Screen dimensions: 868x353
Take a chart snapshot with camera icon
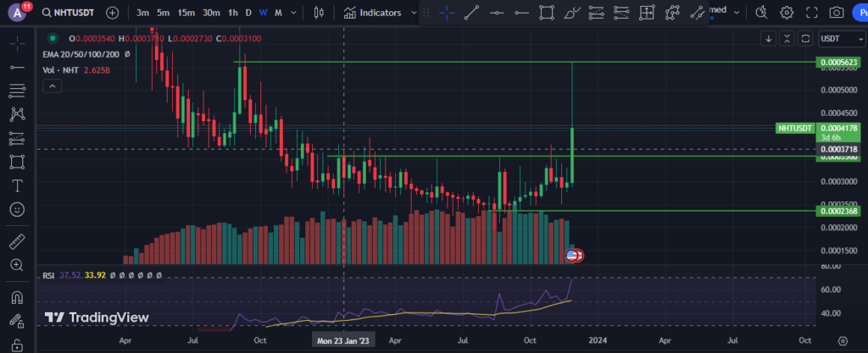click(837, 13)
